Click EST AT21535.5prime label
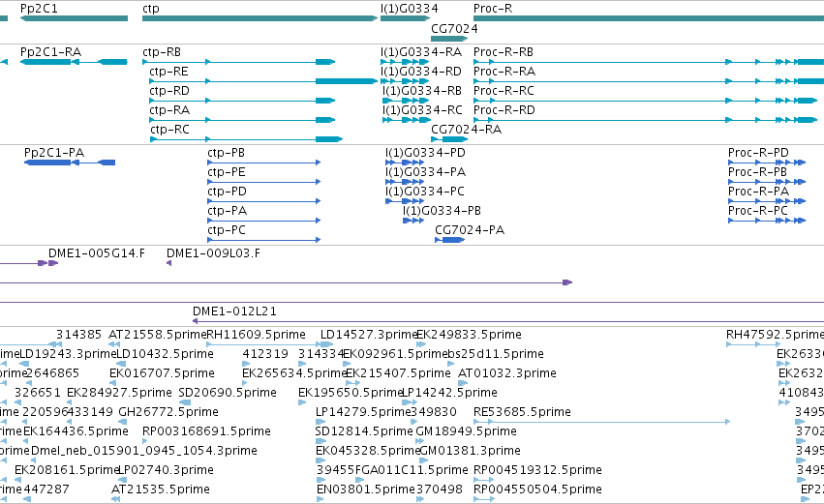Image resolution: width=824 pixels, height=504 pixels. click(161, 490)
